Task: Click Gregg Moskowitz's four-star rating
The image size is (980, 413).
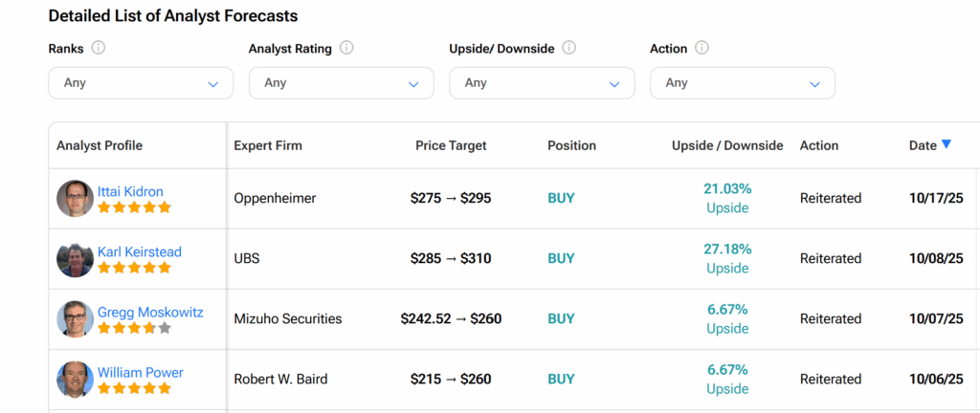Action: click(x=134, y=328)
